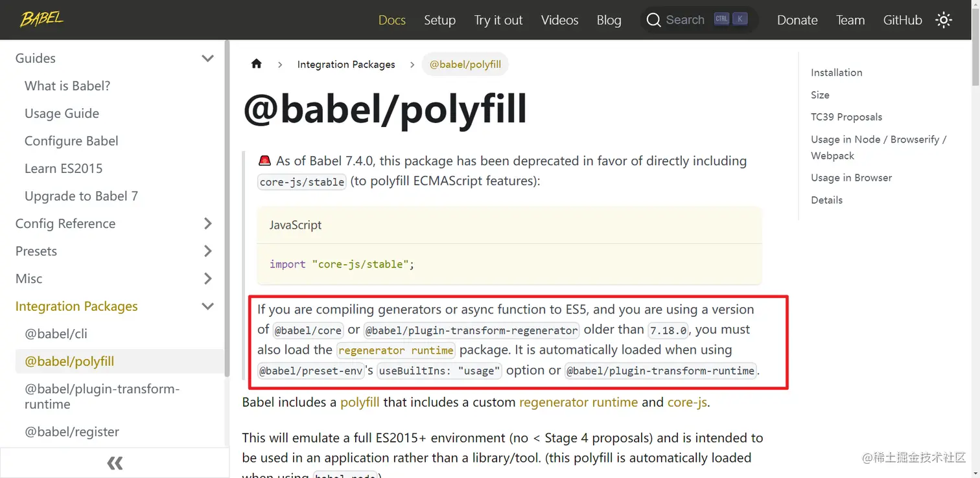This screenshot has width=980, height=478.
Task: Select Usage Guide in sidebar
Action: [x=62, y=113]
